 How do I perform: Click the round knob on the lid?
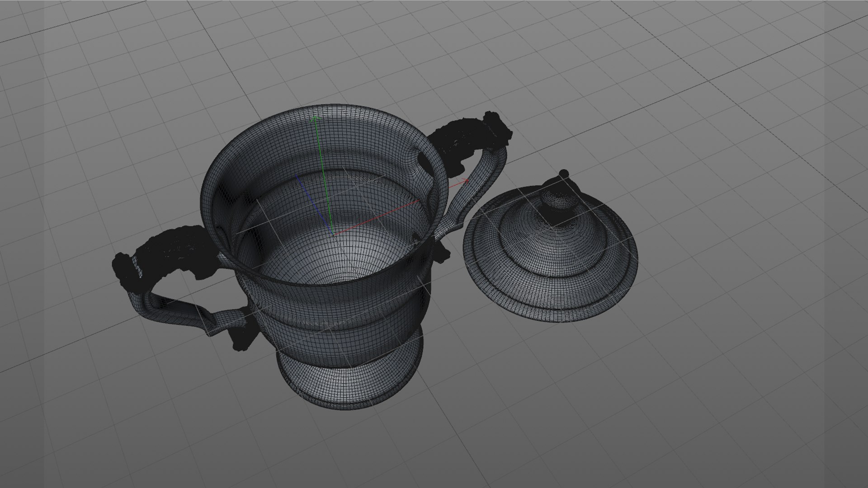tap(564, 174)
